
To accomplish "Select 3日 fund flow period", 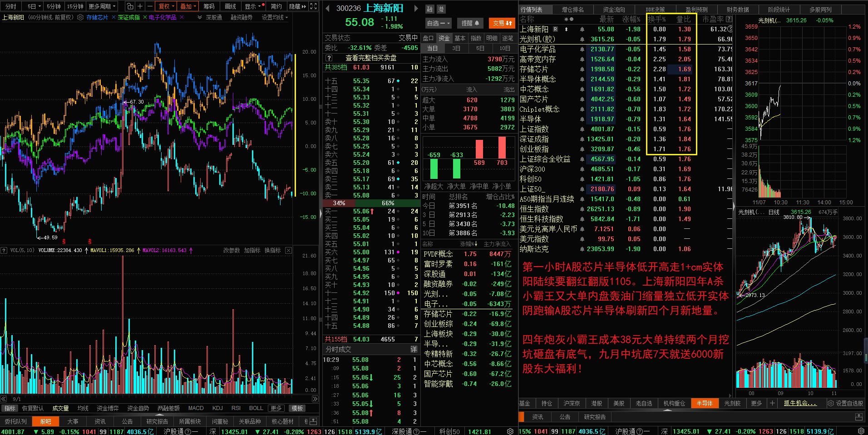I will (x=456, y=48).
